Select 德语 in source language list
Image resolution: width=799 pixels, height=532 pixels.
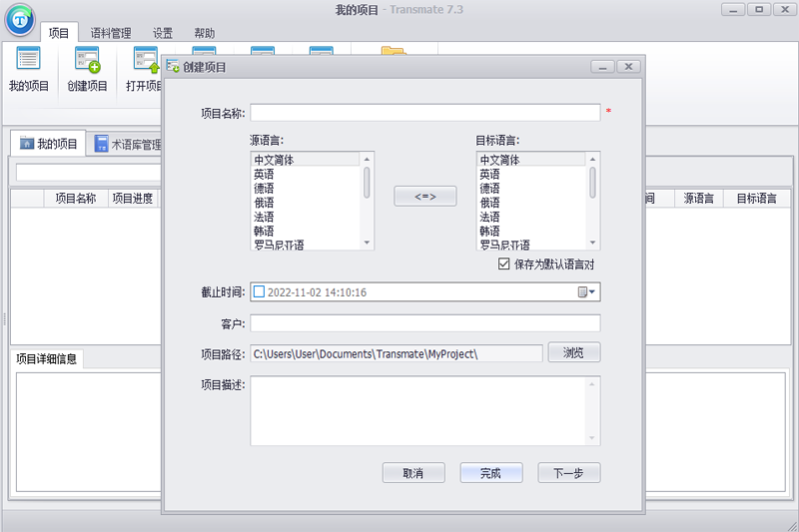306,189
